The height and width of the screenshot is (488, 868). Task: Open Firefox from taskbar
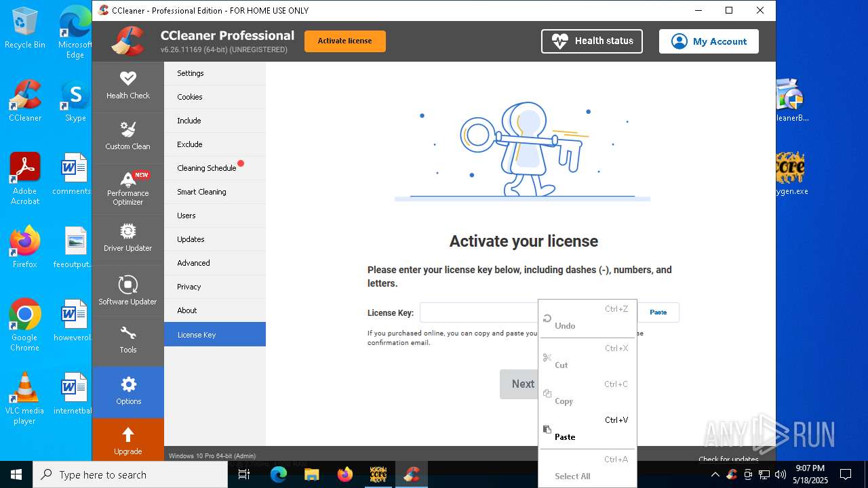[x=344, y=474]
